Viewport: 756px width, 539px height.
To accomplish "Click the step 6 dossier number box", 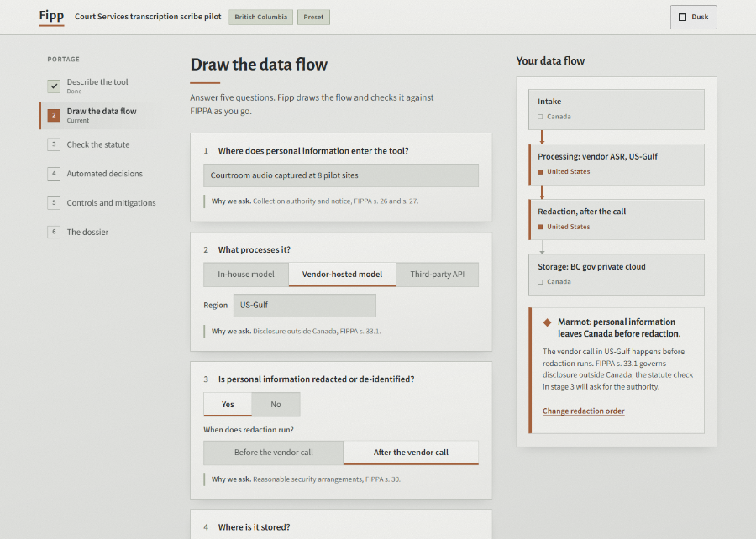I will coord(54,232).
